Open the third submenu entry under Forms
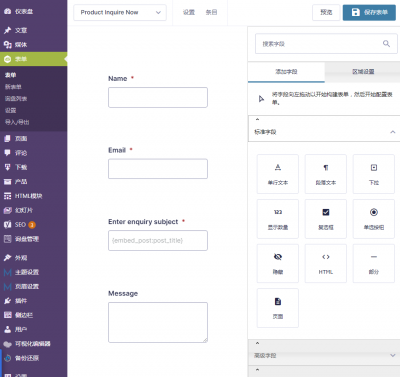 [x=16, y=99]
